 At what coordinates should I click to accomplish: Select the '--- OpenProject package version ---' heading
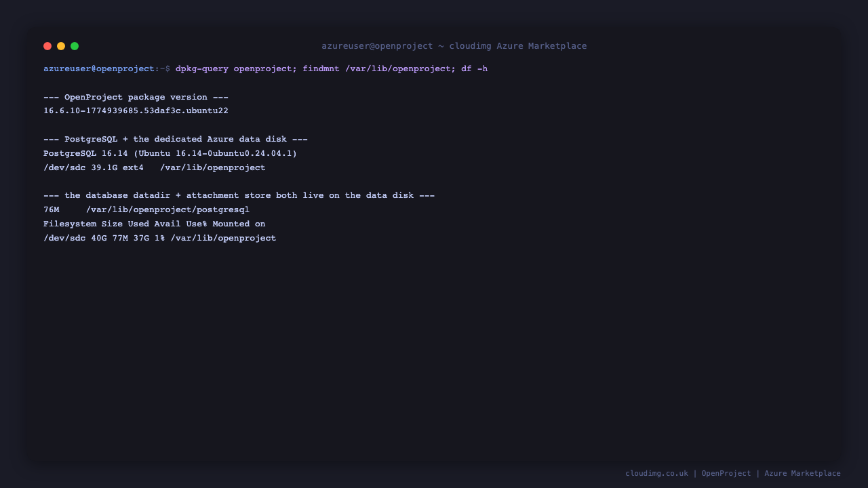pyautogui.click(x=136, y=98)
